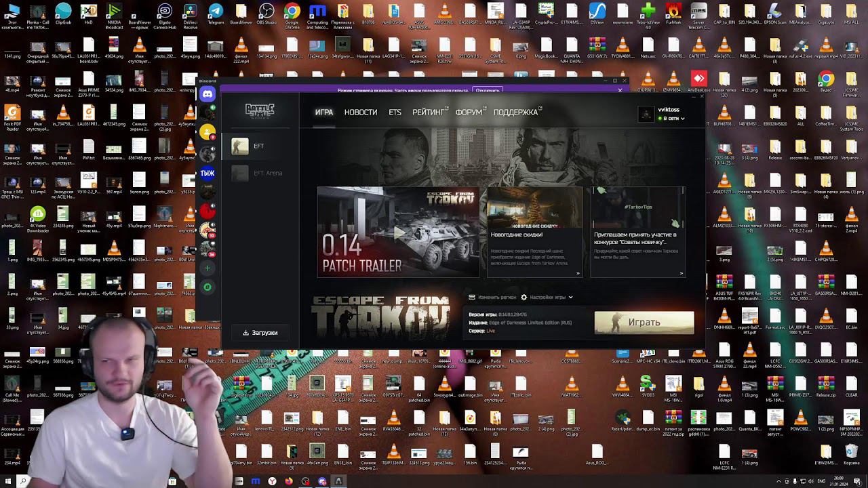
Task: Expand the vviktoss online status dropdown
Action: (x=671, y=118)
